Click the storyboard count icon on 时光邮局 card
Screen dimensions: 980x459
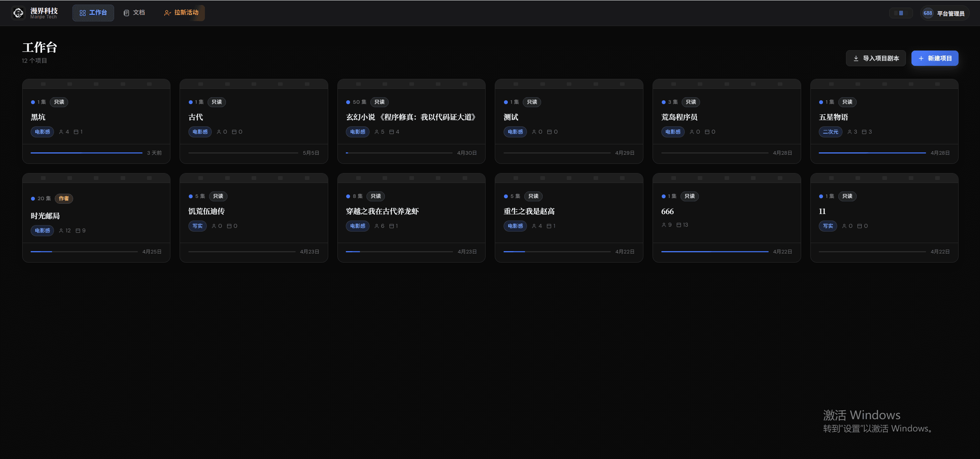point(78,231)
